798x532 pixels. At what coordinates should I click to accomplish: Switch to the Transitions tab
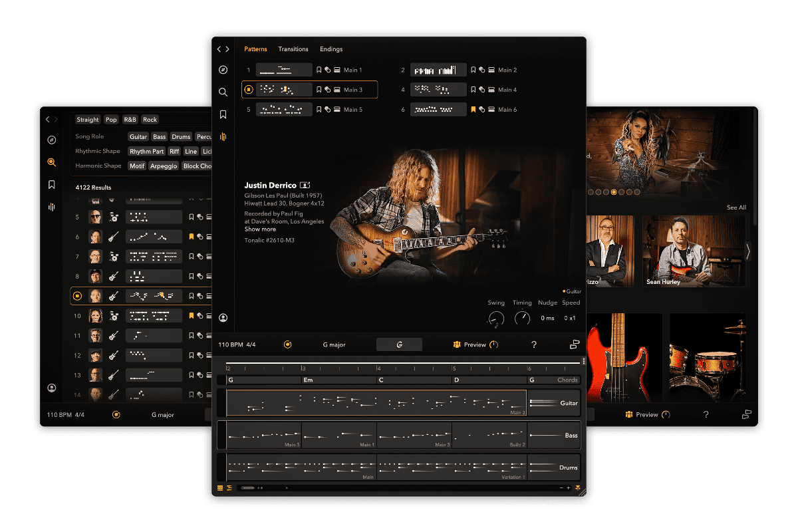[x=293, y=49]
